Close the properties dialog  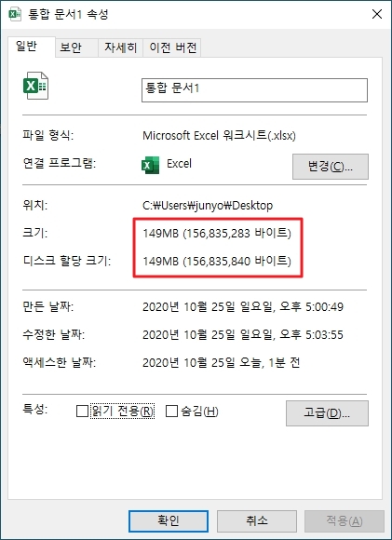[377, 14]
